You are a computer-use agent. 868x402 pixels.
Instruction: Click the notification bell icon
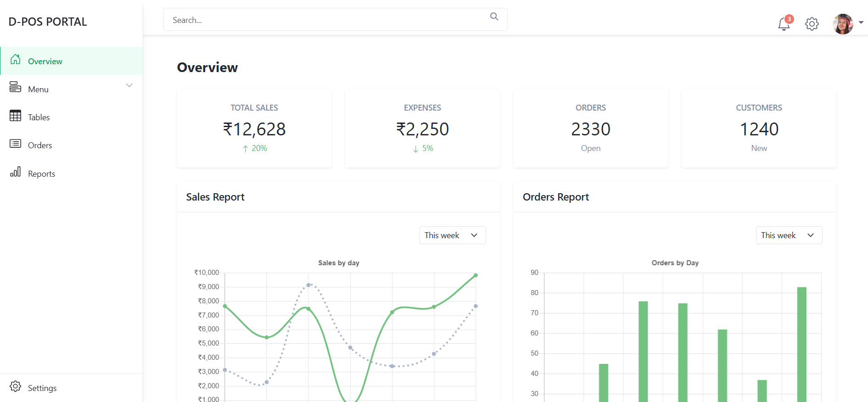click(784, 24)
